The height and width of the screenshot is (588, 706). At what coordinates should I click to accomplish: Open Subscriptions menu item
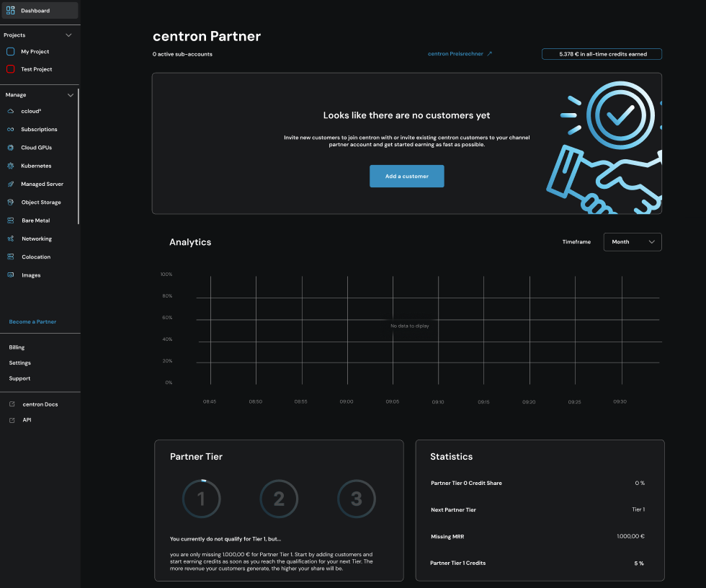click(x=39, y=129)
